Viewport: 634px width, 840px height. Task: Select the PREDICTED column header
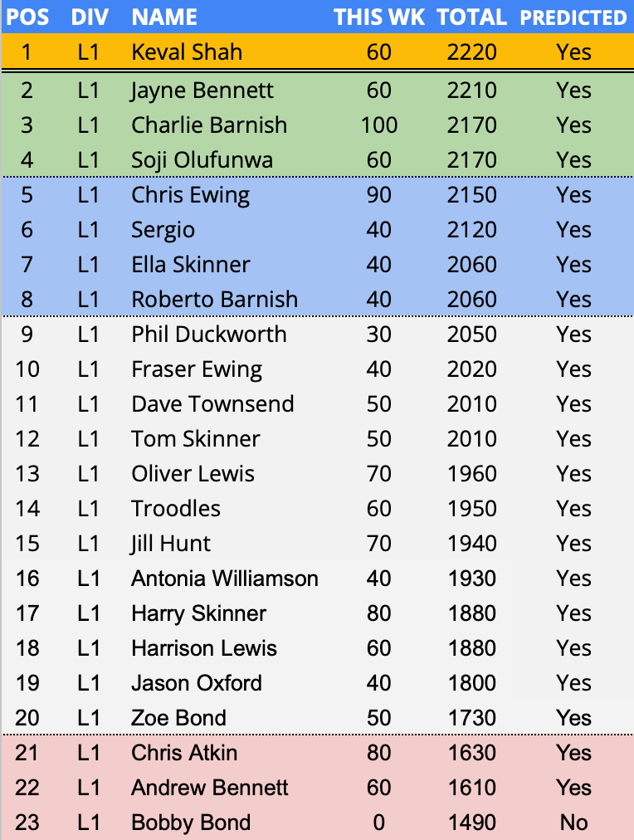pos(573,17)
